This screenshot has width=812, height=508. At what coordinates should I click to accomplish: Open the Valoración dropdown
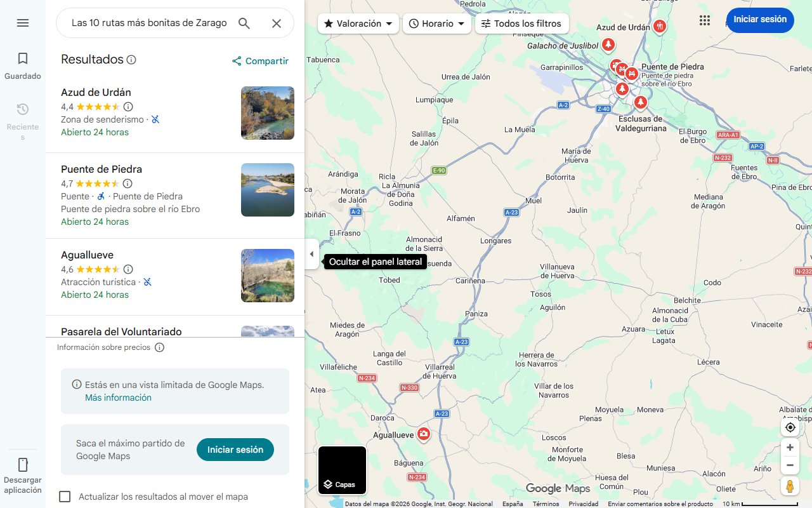point(358,23)
